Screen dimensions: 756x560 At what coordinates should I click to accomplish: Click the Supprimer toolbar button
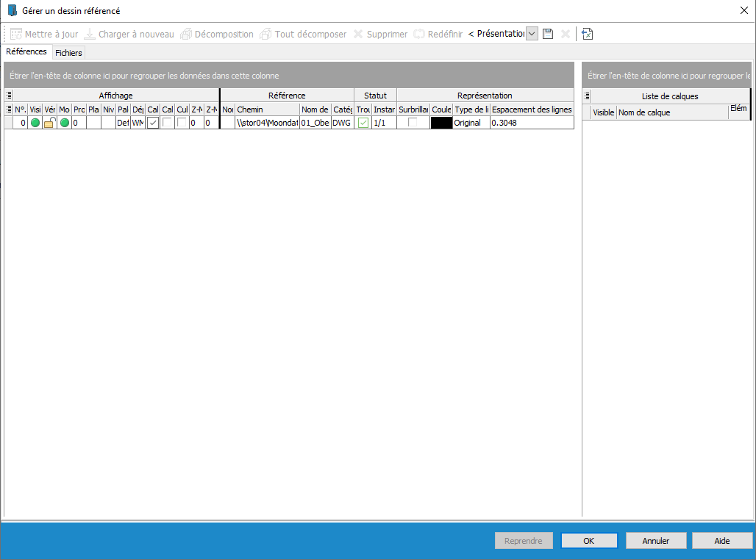[x=380, y=35]
